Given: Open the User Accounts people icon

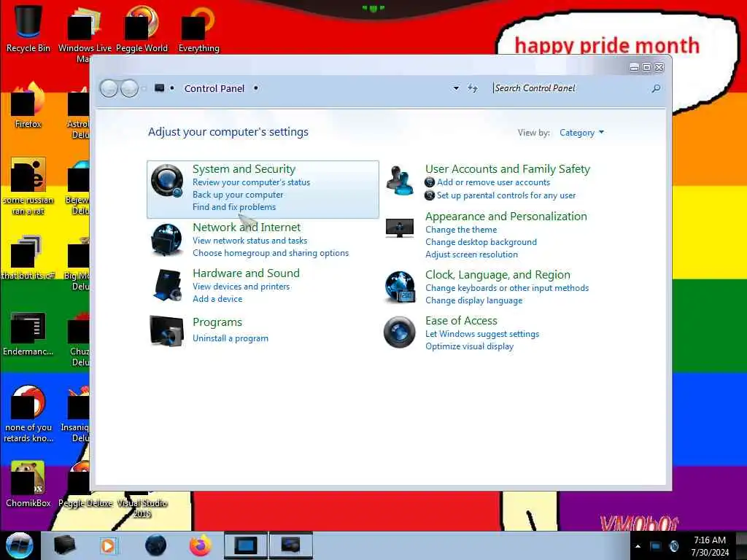Looking at the screenshot, I should point(400,181).
